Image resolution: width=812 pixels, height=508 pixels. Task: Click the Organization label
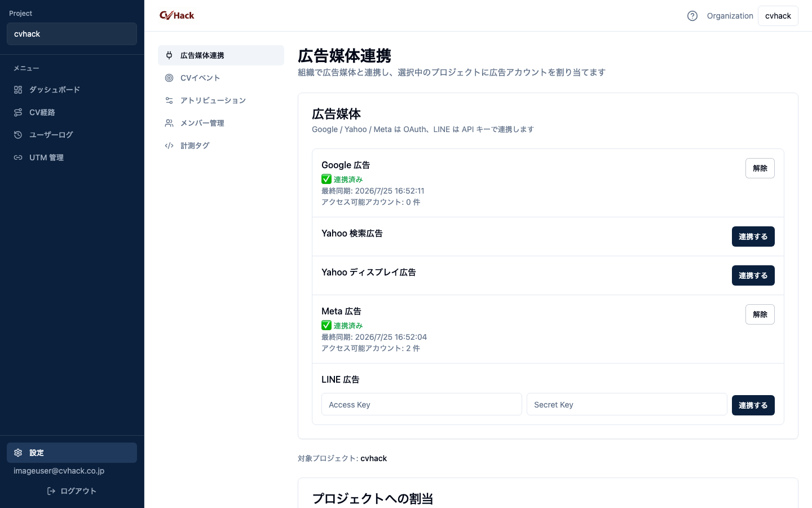tap(730, 16)
